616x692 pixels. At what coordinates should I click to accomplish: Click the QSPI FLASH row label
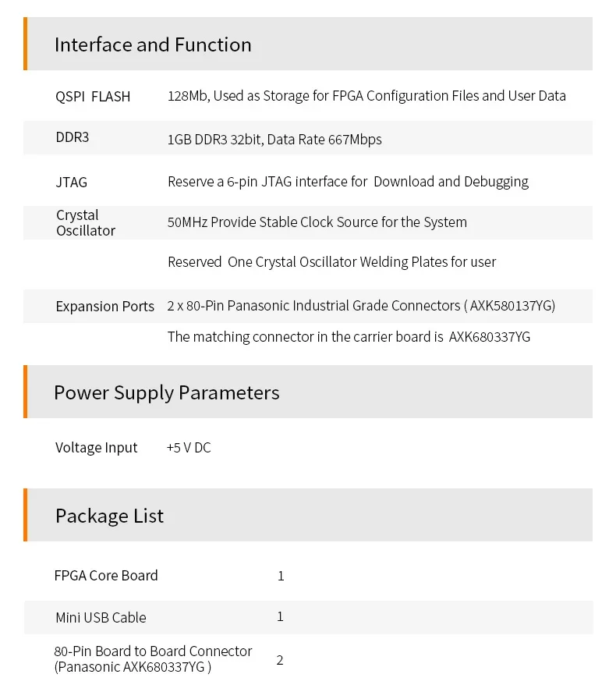pos(93,97)
